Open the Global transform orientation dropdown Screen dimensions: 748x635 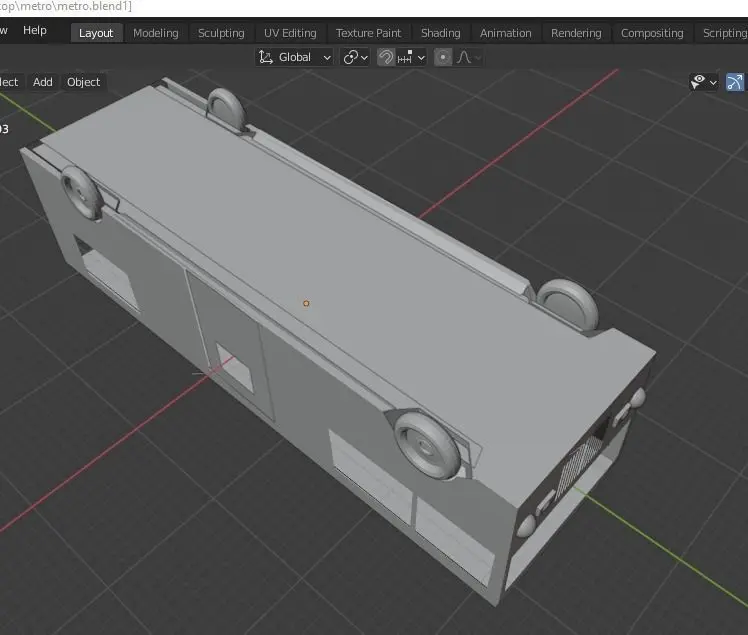click(x=294, y=58)
